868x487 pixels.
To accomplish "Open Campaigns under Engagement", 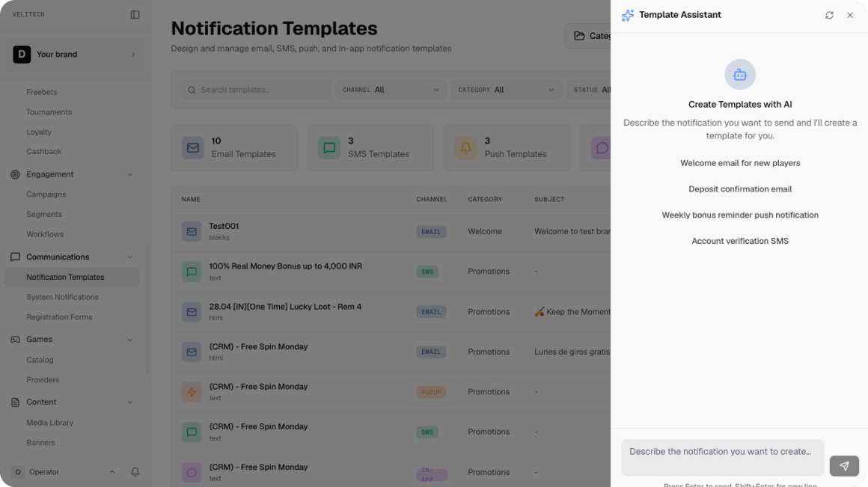I will tap(46, 195).
